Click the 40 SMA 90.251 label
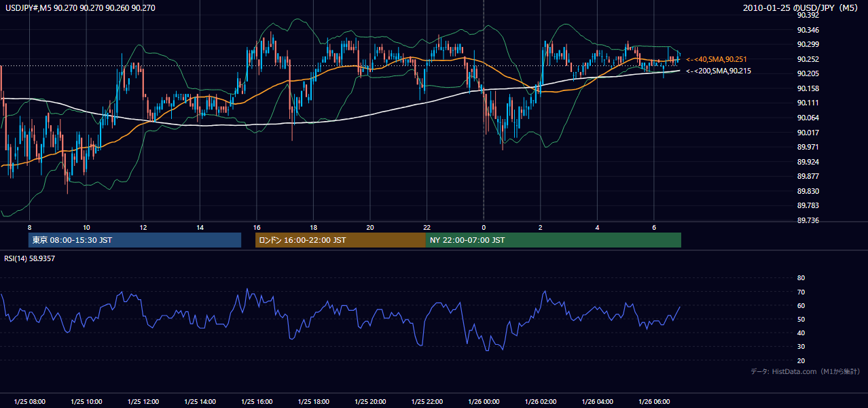 point(717,60)
